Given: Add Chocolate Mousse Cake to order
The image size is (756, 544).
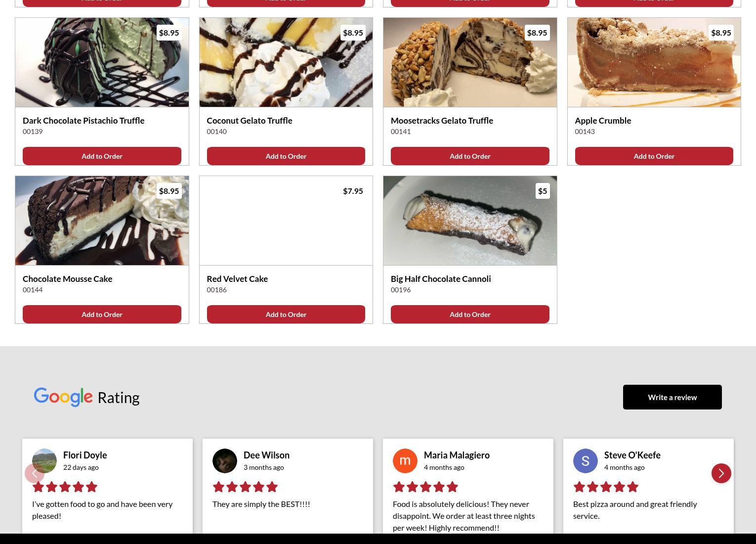Looking at the screenshot, I should click(x=102, y=314).
